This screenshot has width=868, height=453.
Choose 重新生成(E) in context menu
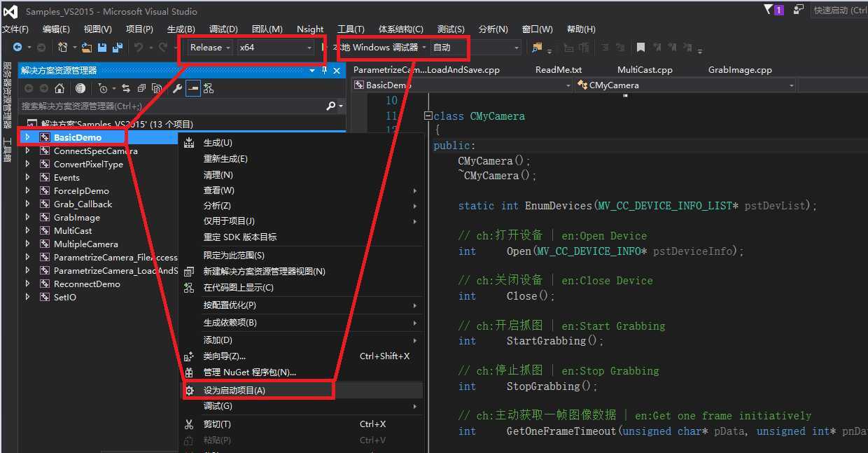pyautogui.click(x=302, y=159)
